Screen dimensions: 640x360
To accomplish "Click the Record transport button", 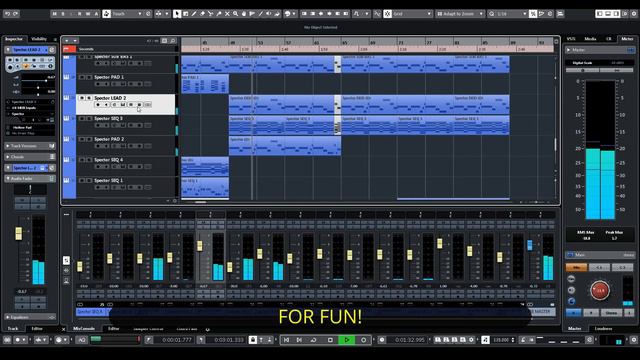I will click(363, 340).
